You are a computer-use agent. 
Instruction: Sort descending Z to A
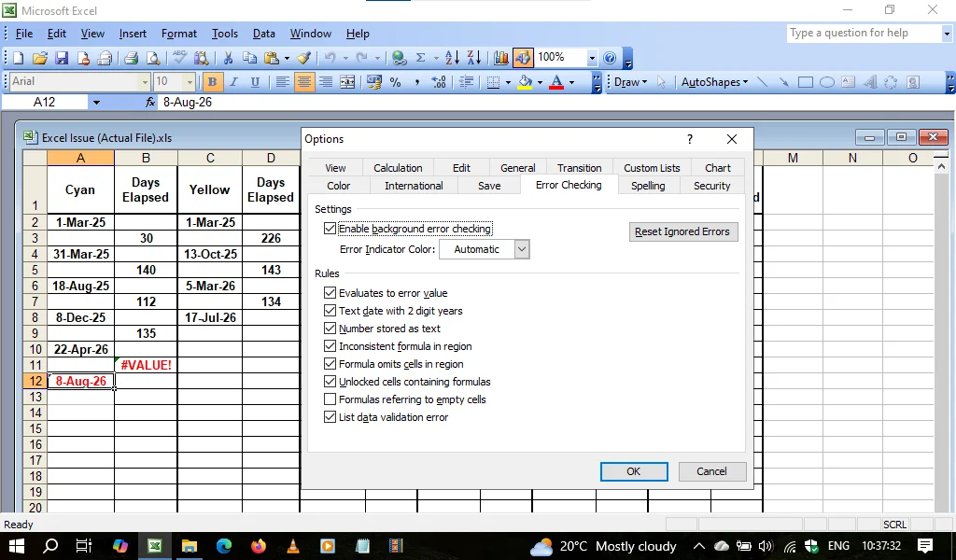click(x=473, y=58)
